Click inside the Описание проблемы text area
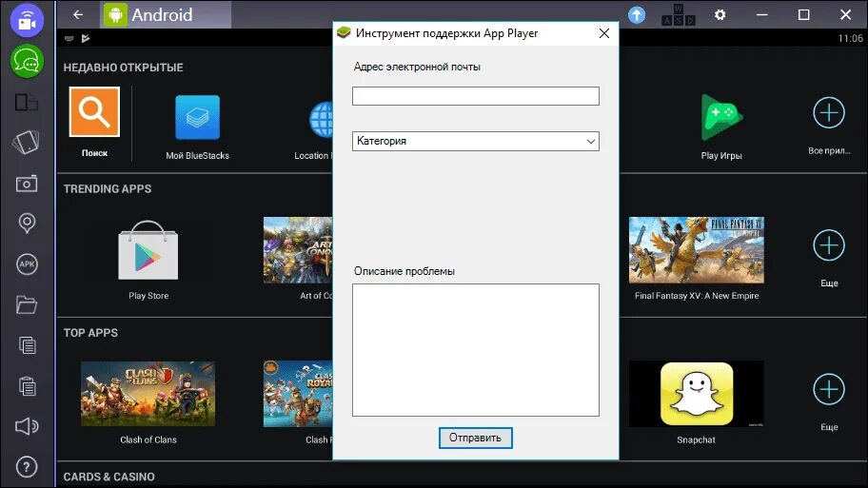 (476, 350)
